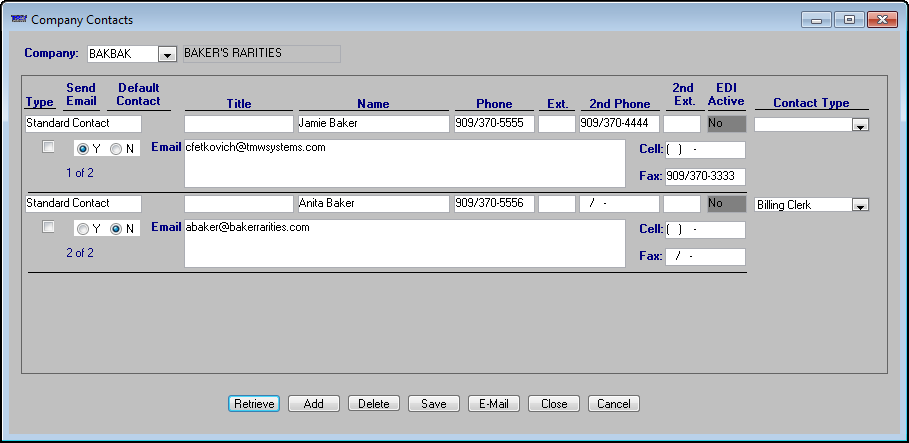Click 2nd Ext. field for Anita Baker

point(682,204)
